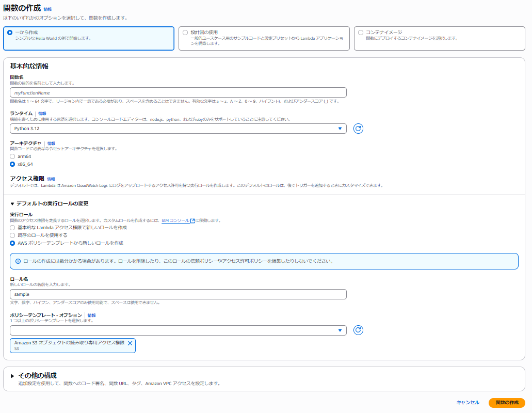This screenshot has height=413, width=532.
Task: Select the x86_64 architecture radio button
Action: click(x=12, y=164)
